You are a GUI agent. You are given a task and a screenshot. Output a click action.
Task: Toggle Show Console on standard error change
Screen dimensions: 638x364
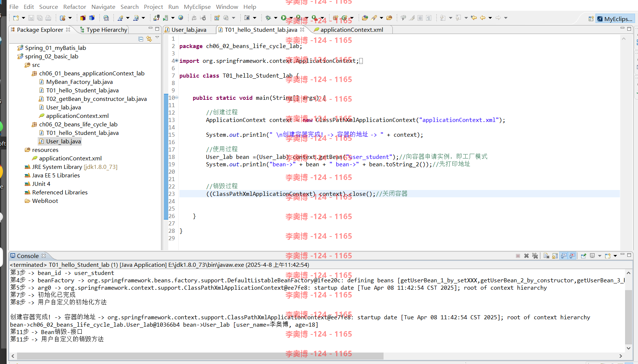(572, 256)
